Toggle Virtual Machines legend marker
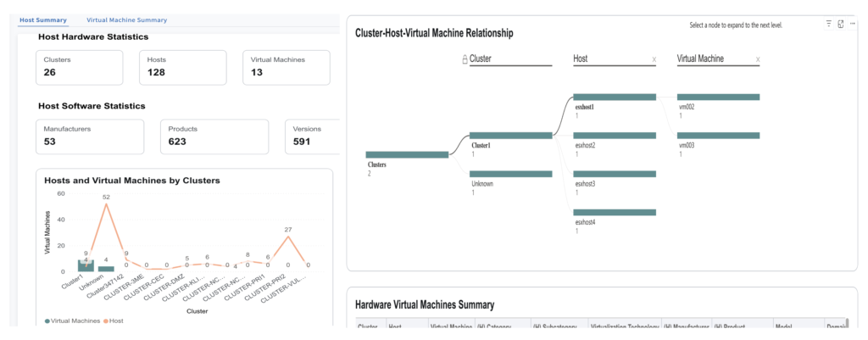 point(47,320)
